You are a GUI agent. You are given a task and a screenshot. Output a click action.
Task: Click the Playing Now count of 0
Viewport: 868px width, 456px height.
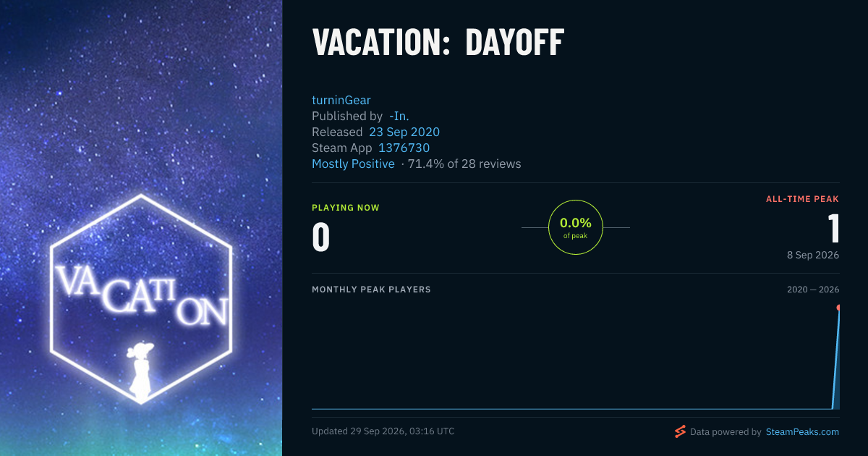[x=321, y=237]
